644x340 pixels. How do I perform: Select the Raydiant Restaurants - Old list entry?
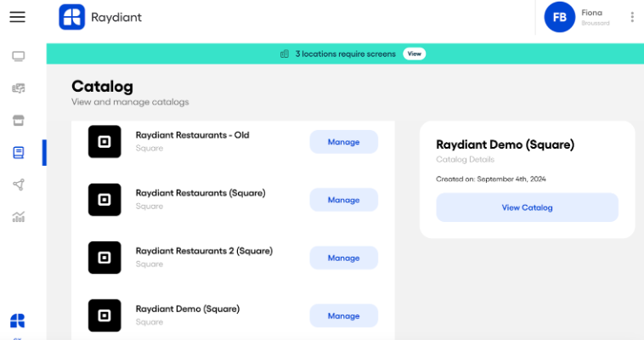click(x=233, y=142)
